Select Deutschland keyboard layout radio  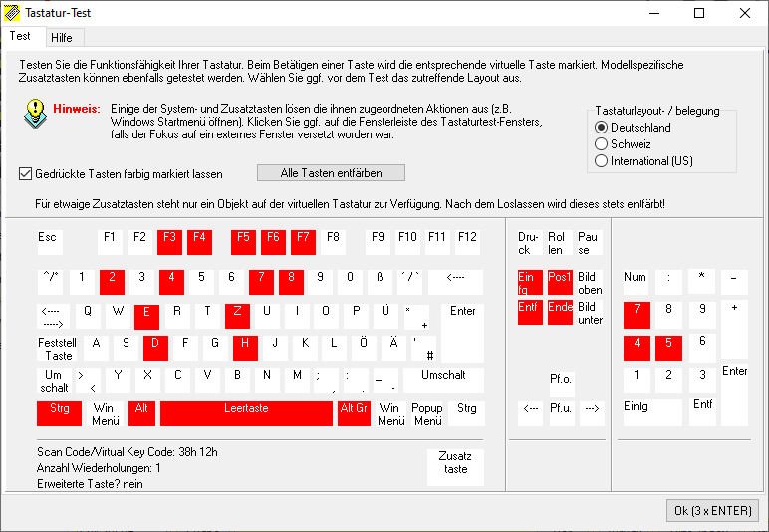[633, 128]
